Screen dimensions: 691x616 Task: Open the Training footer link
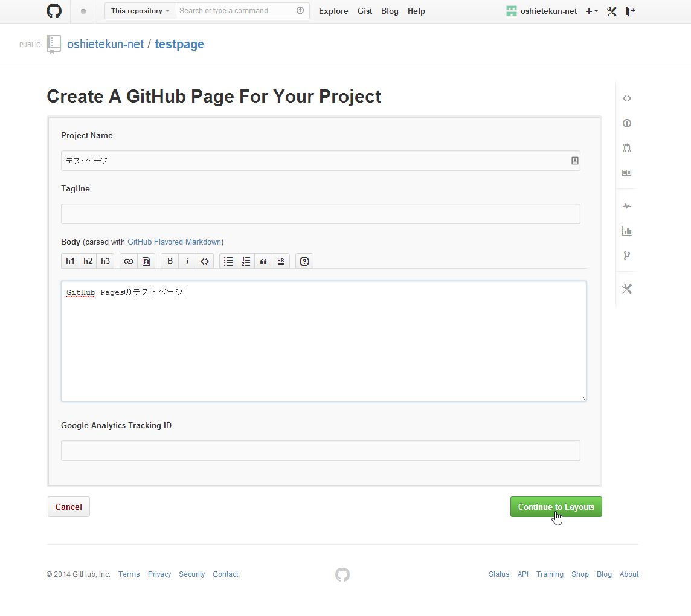tap(550, 574)
